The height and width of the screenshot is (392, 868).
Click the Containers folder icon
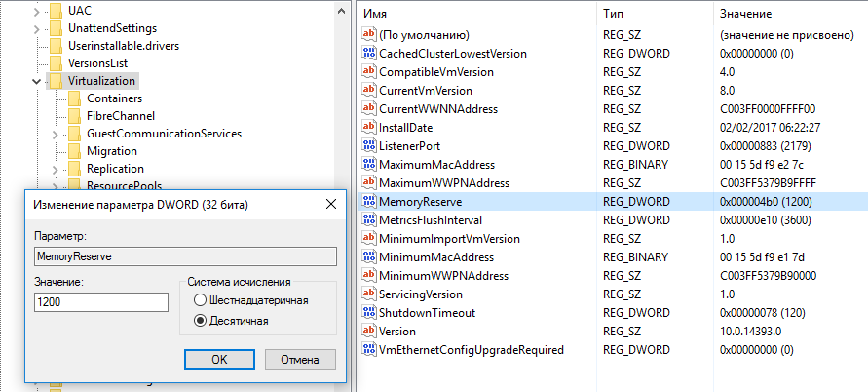coord(74,98)
